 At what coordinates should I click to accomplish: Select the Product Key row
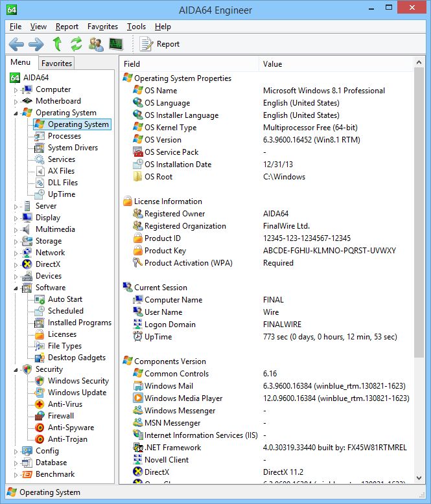point(266,251)
